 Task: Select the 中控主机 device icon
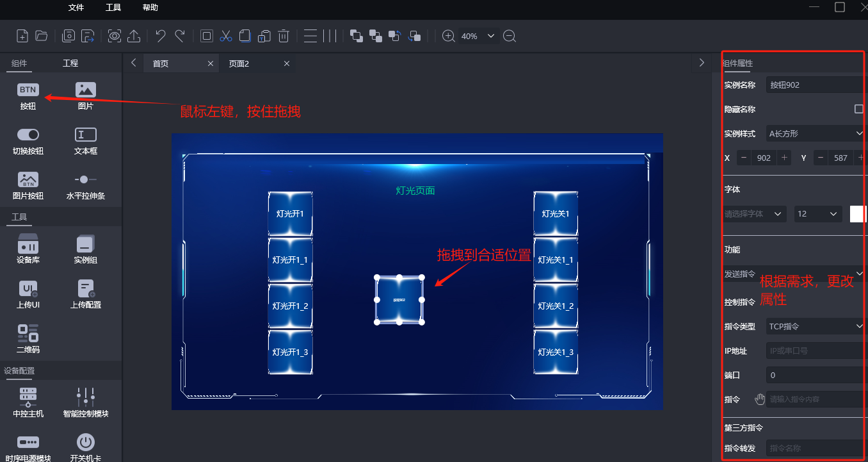[28, 397]
